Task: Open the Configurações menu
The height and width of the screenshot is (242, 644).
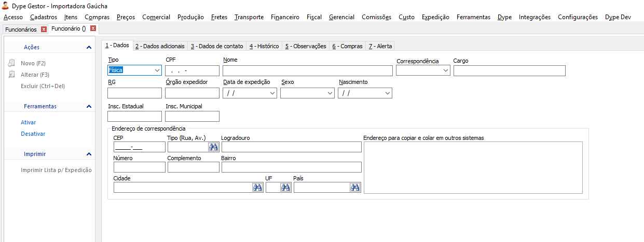Action: tap(578, 17)
